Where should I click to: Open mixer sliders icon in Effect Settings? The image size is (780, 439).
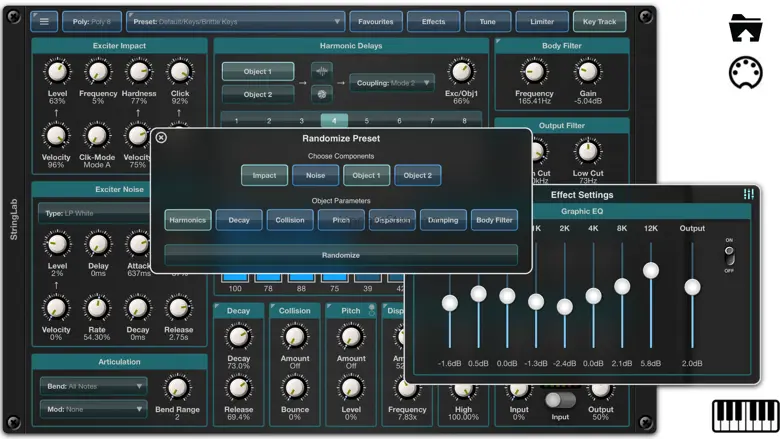[748, 194]
